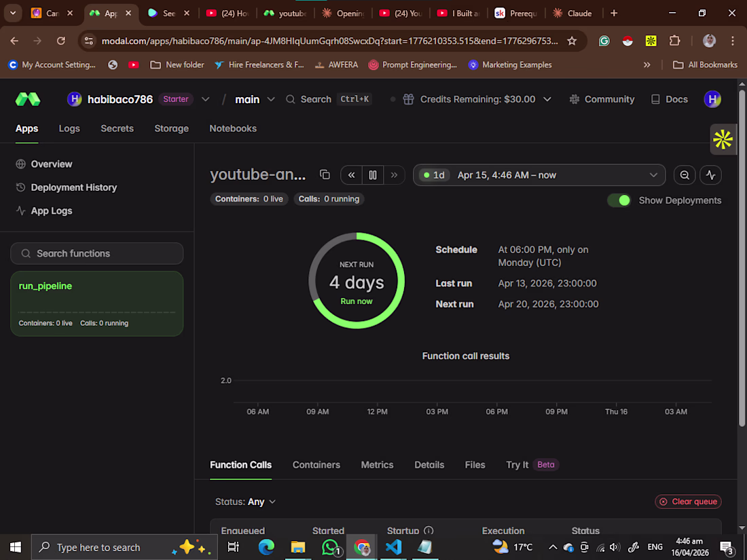This screenshot has height=560, width=747.
Task: Open the Docs link
Action: (670, 99)
